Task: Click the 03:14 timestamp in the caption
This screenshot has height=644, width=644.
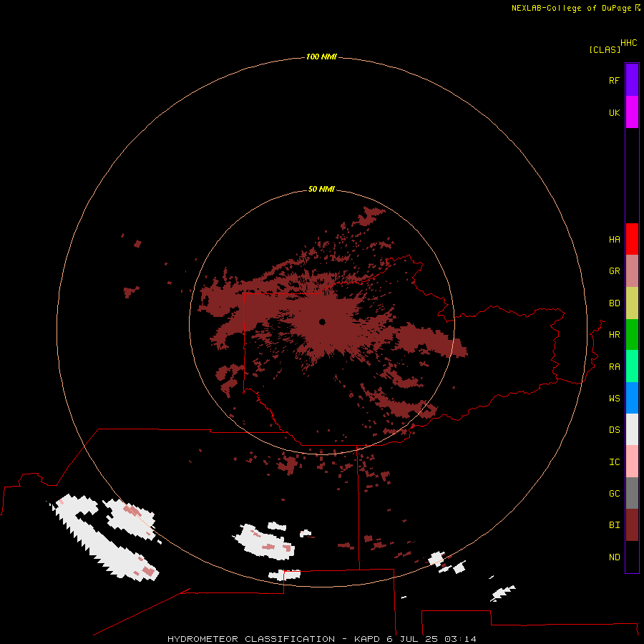Action: [460, 639]
